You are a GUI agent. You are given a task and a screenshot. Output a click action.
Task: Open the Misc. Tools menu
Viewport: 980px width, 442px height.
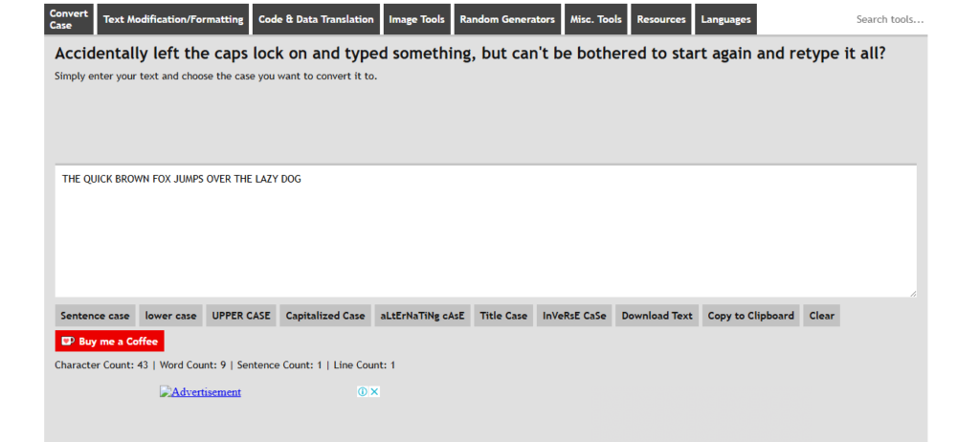(x=595, y=19)
